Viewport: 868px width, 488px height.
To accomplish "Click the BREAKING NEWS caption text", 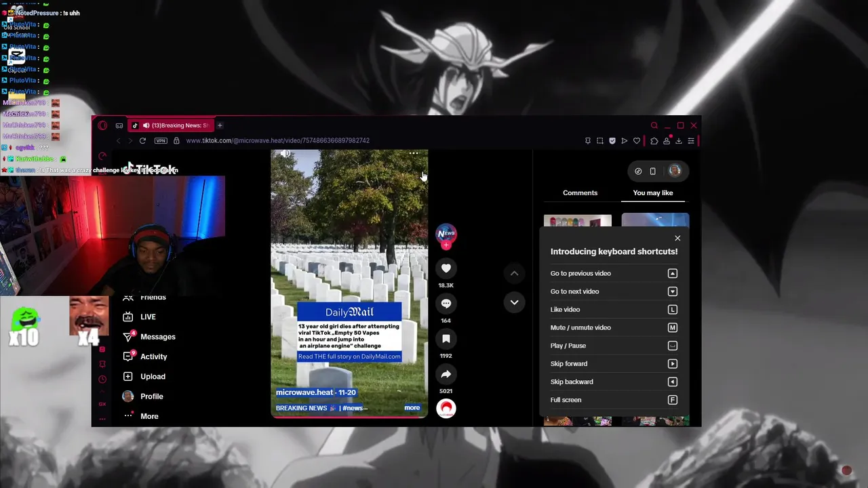I will click(x=302, y=408).
